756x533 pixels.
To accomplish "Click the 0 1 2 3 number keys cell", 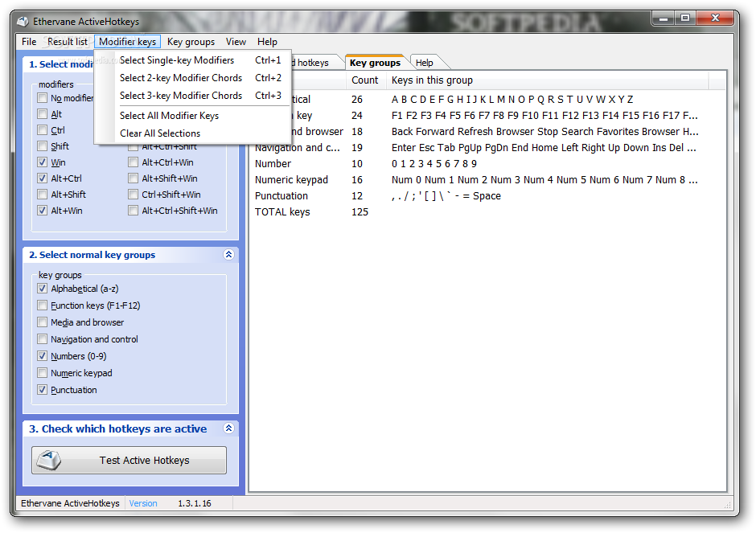I will pos(434,164).
